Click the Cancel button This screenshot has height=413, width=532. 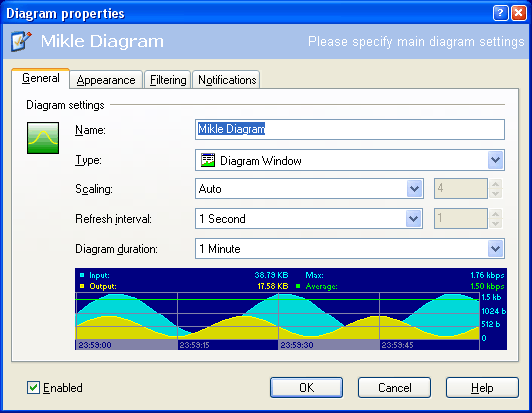pos(394,388)
